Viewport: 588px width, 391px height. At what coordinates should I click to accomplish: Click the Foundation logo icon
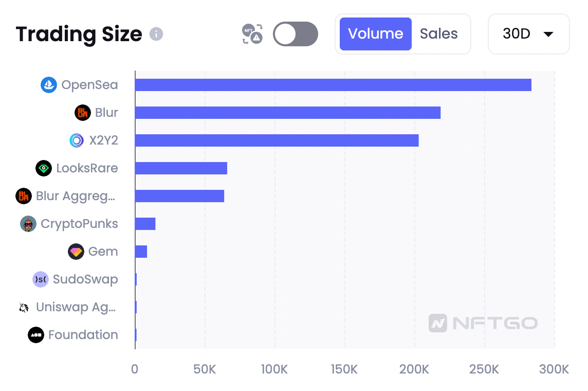coord(36,335)
